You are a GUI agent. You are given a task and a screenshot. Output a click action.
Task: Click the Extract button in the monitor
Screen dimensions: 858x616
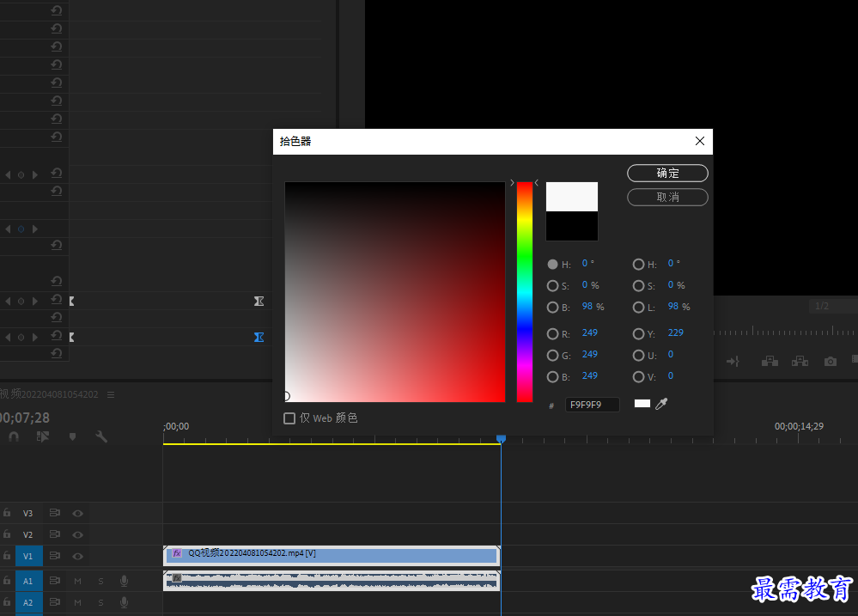(800, 362)
